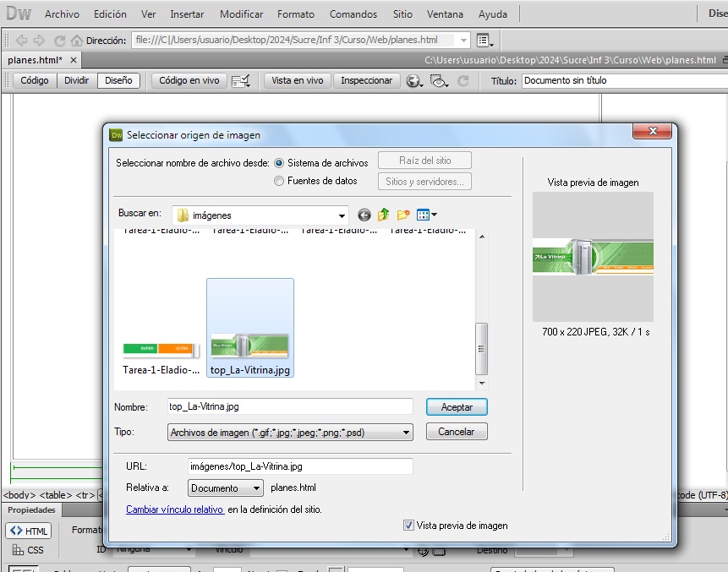Go back to the previously visited folder
This screenshot has width=728, height=572.
pyautogui.click(x=364, y=215)
